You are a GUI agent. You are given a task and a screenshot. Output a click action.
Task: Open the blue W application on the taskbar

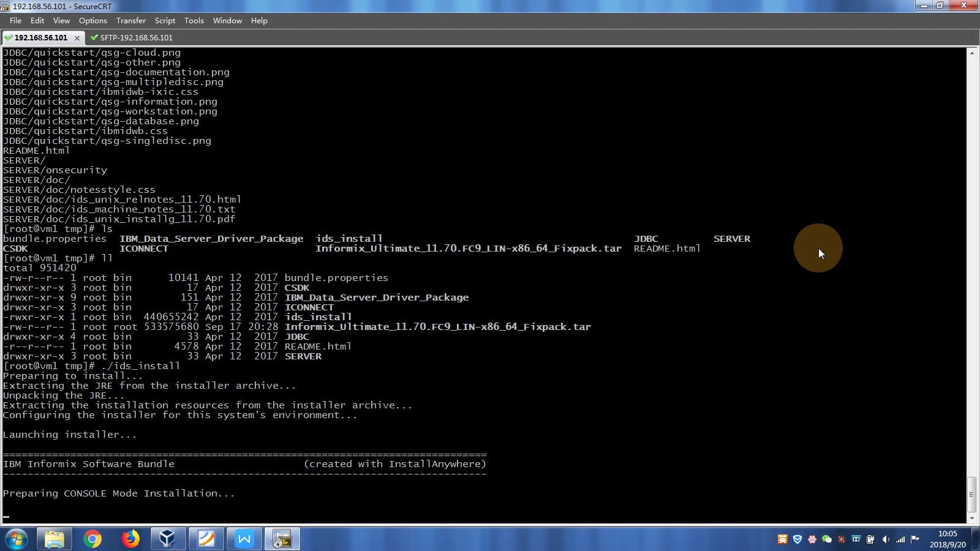pos(244,539)
